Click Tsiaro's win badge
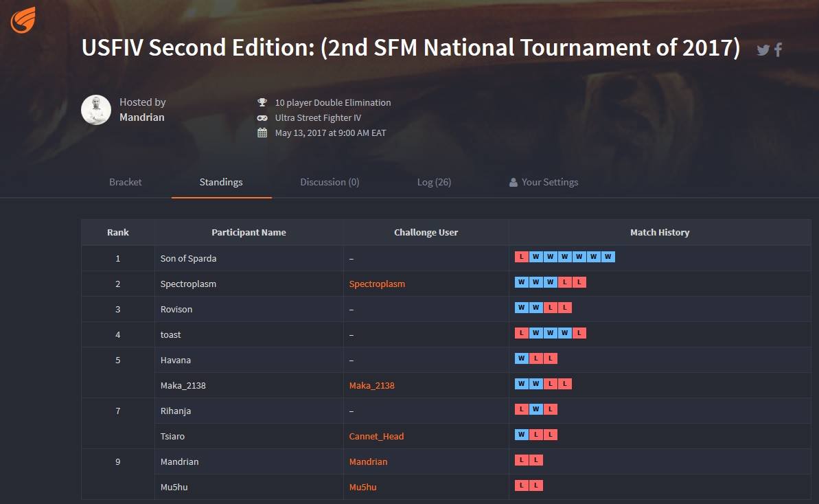The width and height of the screenshot is (819, 504). [x=521, y=435]
